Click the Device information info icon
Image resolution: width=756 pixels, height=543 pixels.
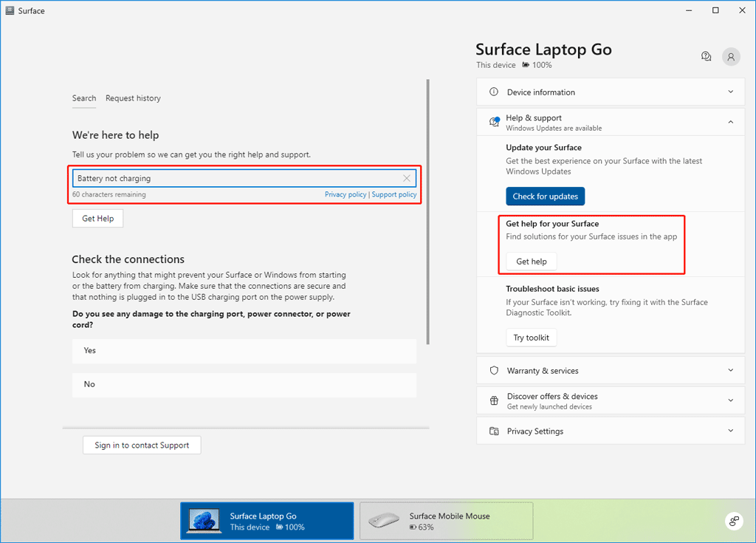[x=494, y=92]
